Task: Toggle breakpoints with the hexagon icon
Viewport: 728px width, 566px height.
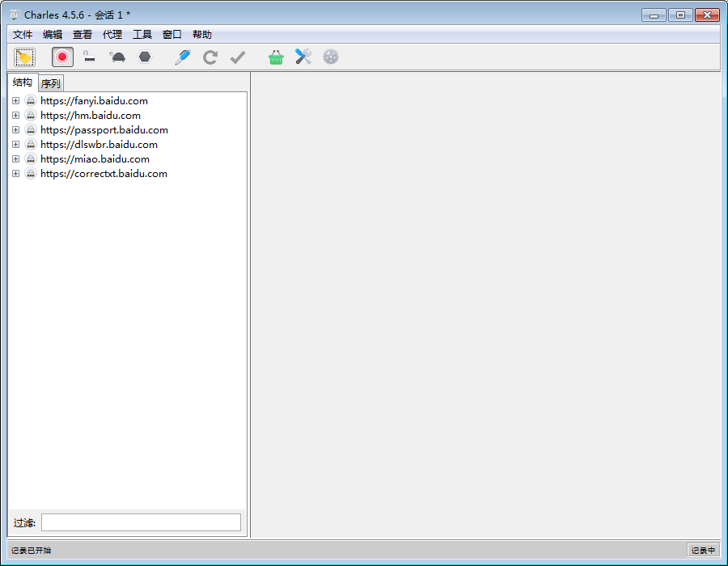Action: pyautogui.click(x=145, y=57)
